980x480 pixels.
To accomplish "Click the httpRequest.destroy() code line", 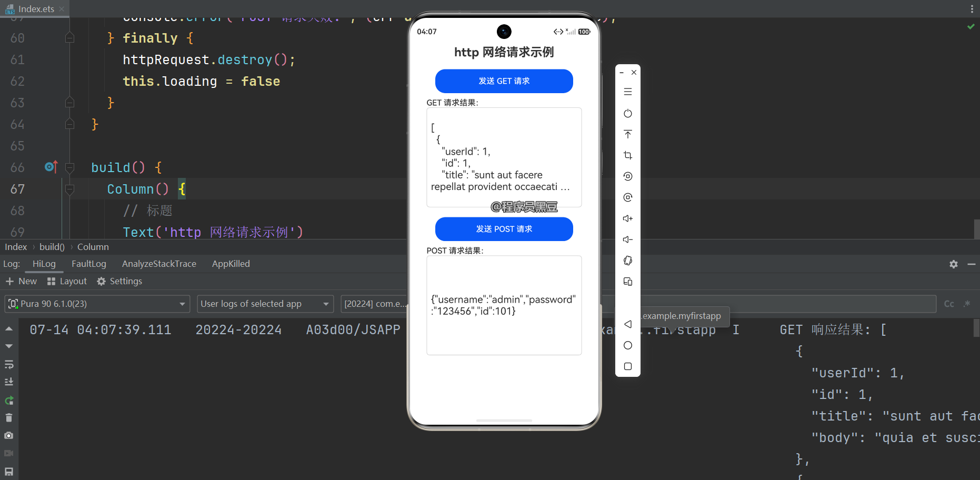I will click(209, 59).
